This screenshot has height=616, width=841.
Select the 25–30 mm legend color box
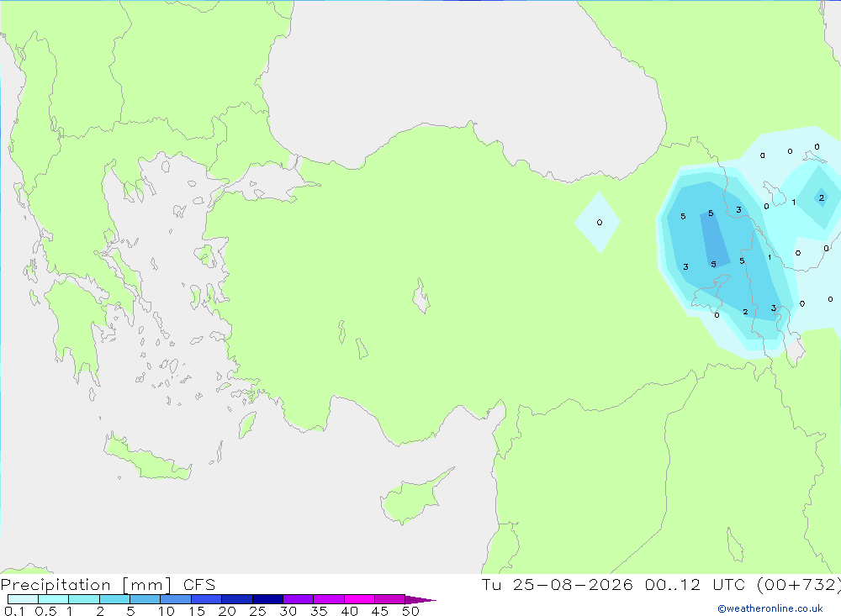(267, 599)
